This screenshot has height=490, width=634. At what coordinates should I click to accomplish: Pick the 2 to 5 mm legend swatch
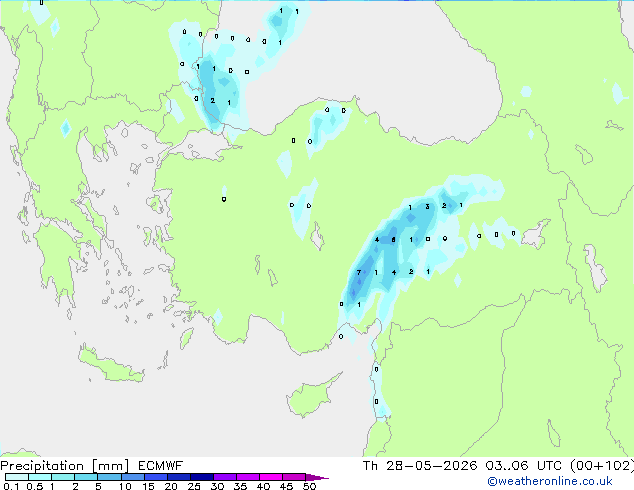(86, 477)
